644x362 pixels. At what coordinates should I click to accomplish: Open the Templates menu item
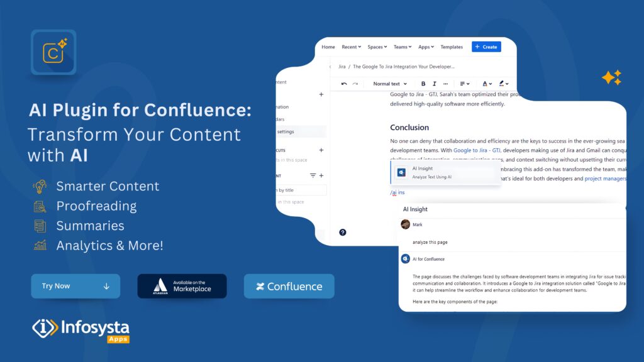point(452,47)
